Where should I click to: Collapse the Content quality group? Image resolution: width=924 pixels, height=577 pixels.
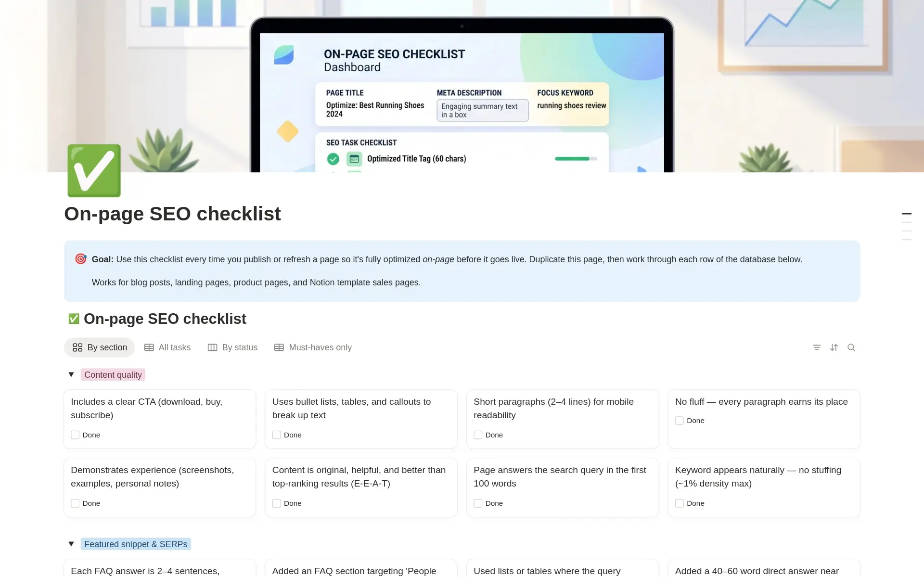click(x=71, y=374)
